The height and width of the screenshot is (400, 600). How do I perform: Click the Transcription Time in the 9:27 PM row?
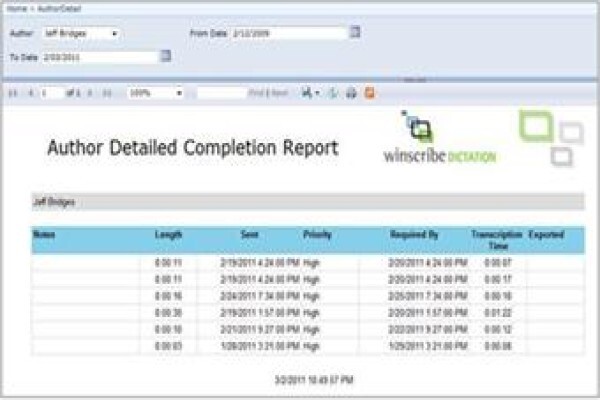[x=498, y=330]
